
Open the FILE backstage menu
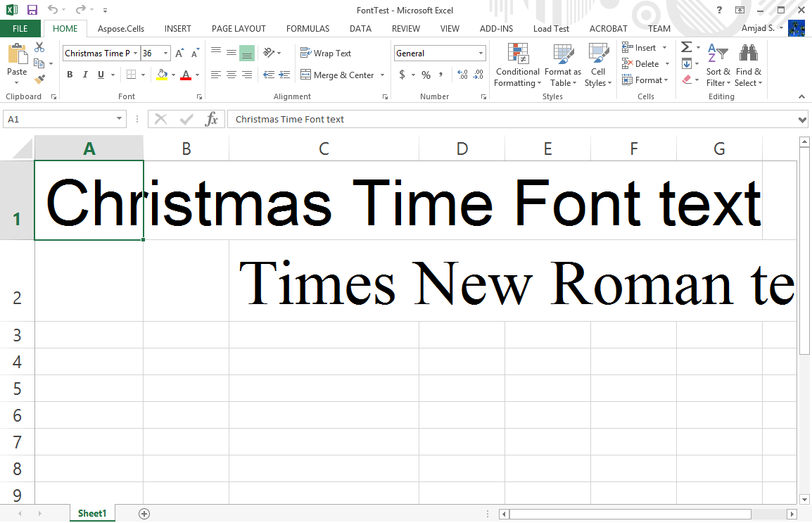20,29
